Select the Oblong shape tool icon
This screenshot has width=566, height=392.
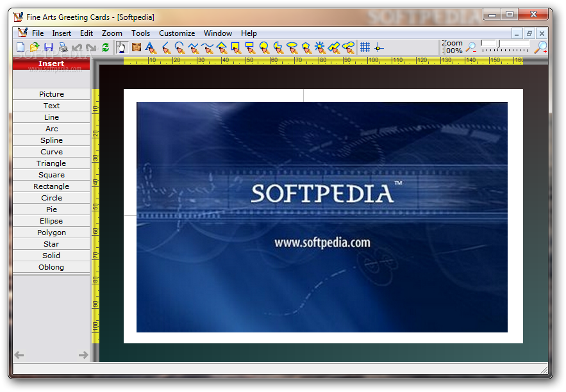tap(348, 47)
